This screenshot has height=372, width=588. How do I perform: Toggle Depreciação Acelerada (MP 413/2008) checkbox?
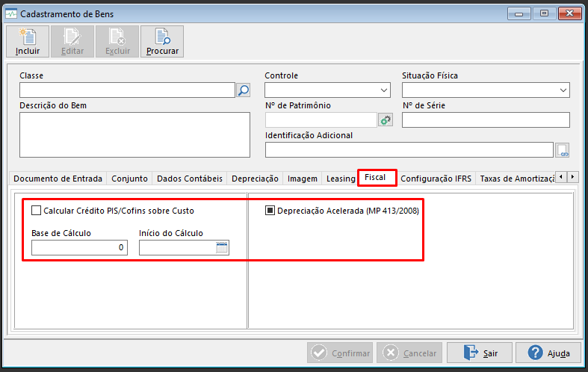coord(270,211)
